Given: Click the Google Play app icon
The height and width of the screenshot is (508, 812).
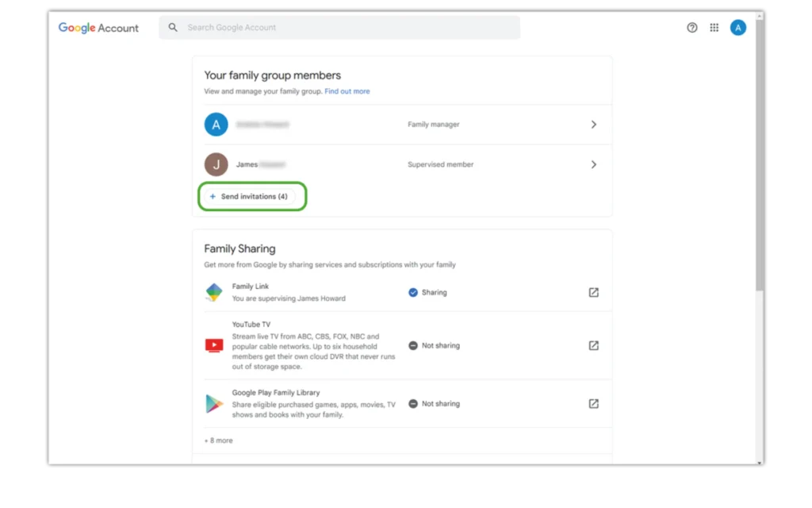Looking at the screenshot, I should pos(214,403).
